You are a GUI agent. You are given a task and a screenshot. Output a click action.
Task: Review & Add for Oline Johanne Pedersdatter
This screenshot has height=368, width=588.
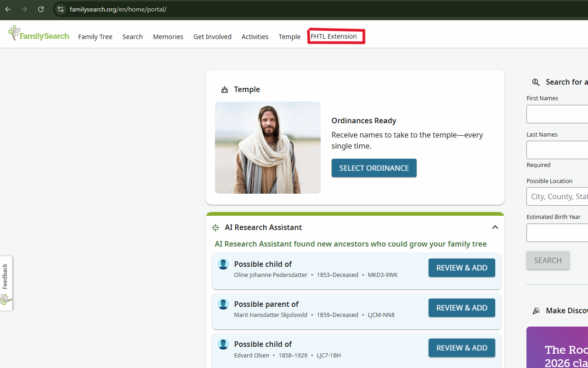pyautogui.click(x=462, y=268)
